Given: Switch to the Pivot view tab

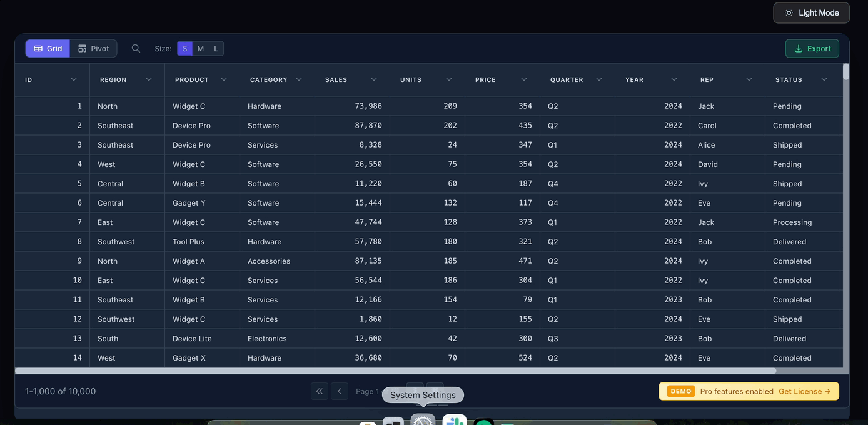Looking at the screenshot, I should coord(93,49).
